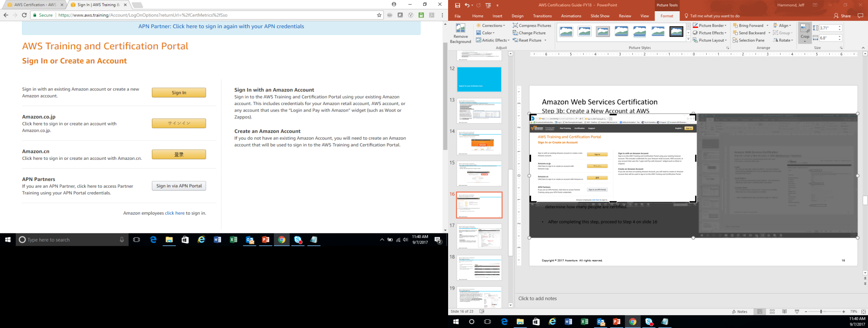Click the Tell me what you want box
The image size is (868, 328).
pos(712,16)
